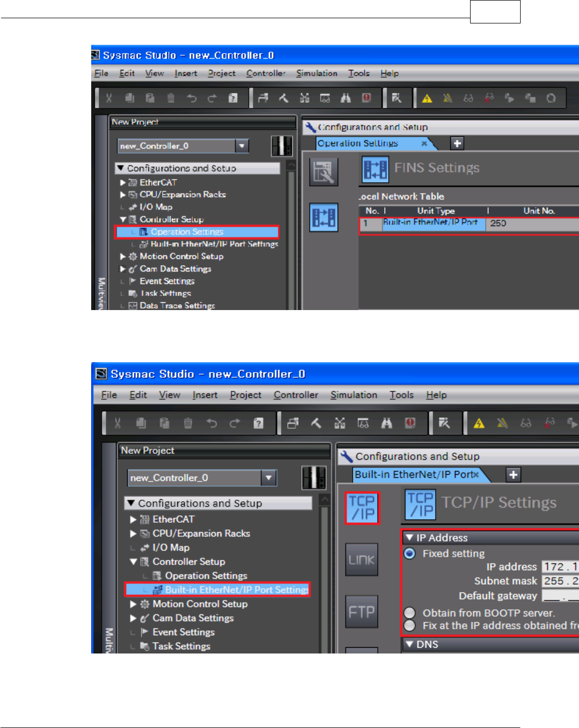
Task: Click the Redo arrow in the TCP/IP Settings window toolbar
Action: (x=235, y=423)
